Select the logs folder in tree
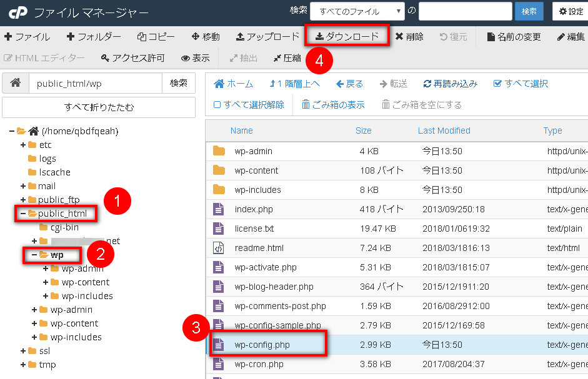The image size is (588, 379). [x=42, y=159]
